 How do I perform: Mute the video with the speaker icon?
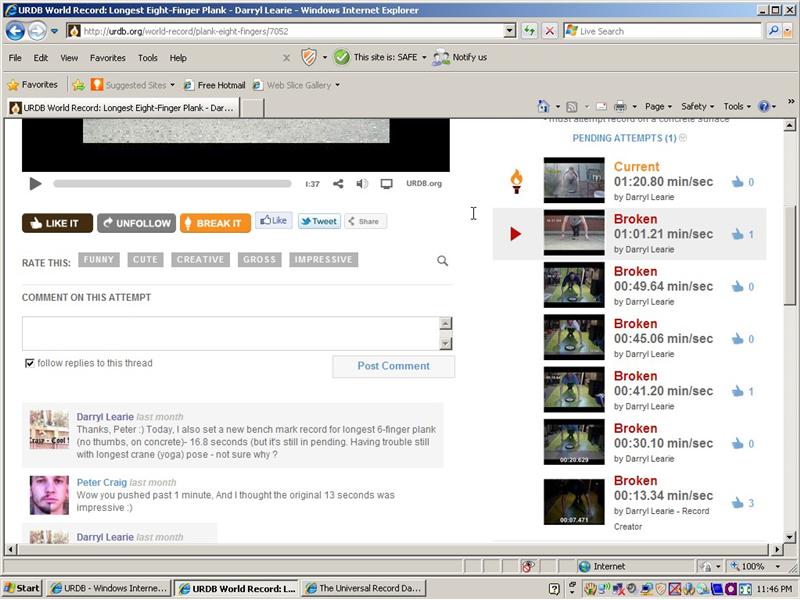[x=362, y=184]
